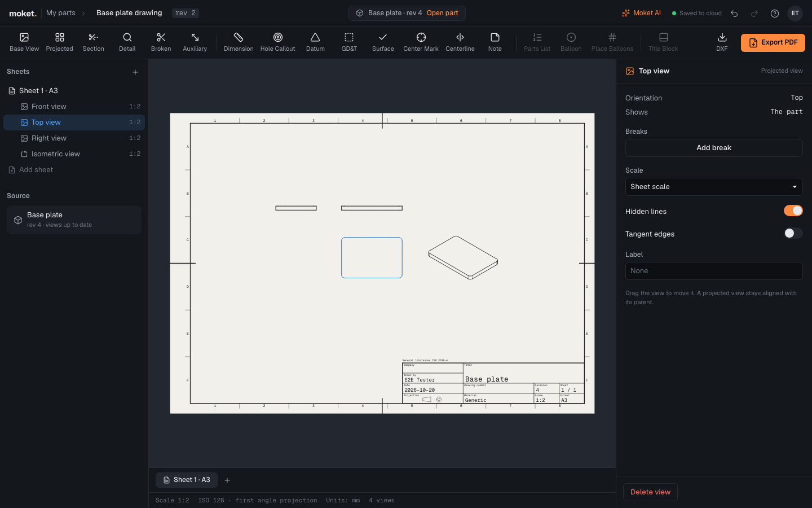The height and width of the screenshot is (508, 812).
Task: Enable the Tangent edges toggle
Action: click(x=793, y=233)
